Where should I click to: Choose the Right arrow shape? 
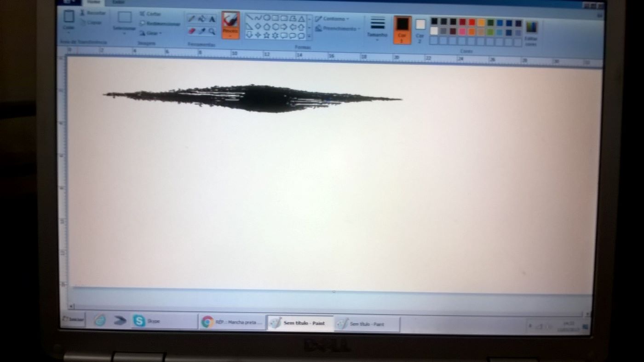(284, 27)
